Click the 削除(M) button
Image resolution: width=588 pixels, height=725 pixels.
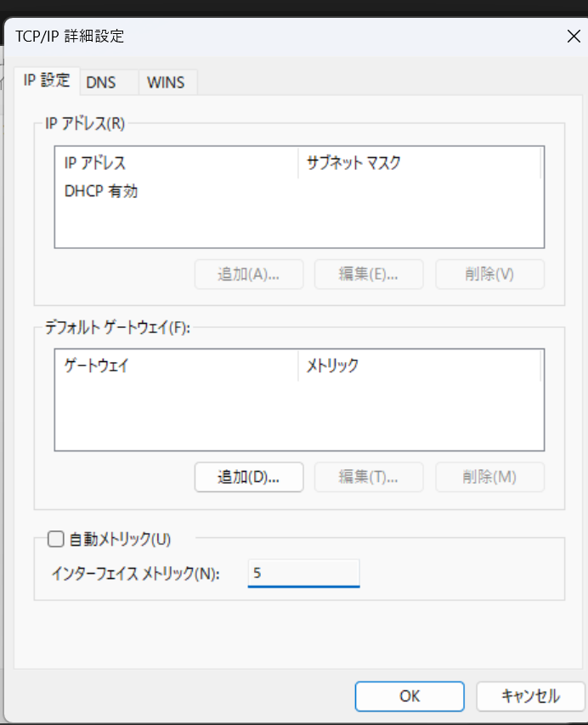click(x=489, y=477)
